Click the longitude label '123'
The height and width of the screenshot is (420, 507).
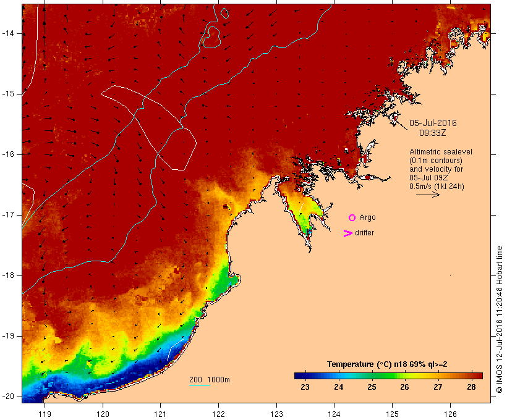(276, 414)
